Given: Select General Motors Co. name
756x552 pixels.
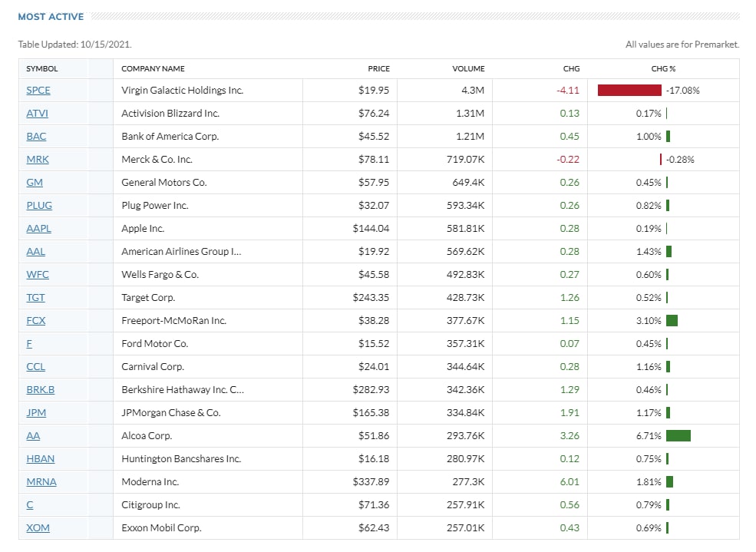Looking at the screenshot, I should click(164, 182).
